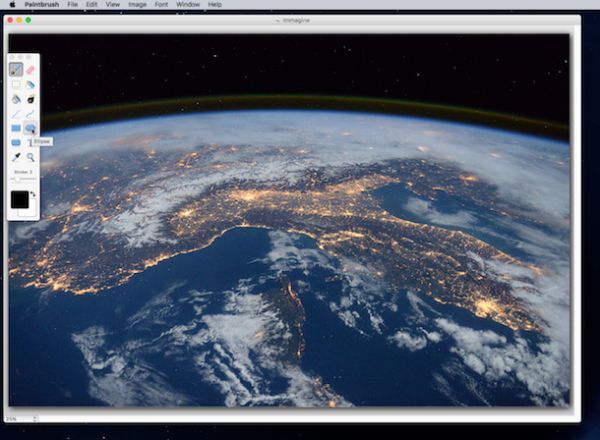Select the paint bucket Fill tool
Screen dimensions: 600x440
coord(16,100)
